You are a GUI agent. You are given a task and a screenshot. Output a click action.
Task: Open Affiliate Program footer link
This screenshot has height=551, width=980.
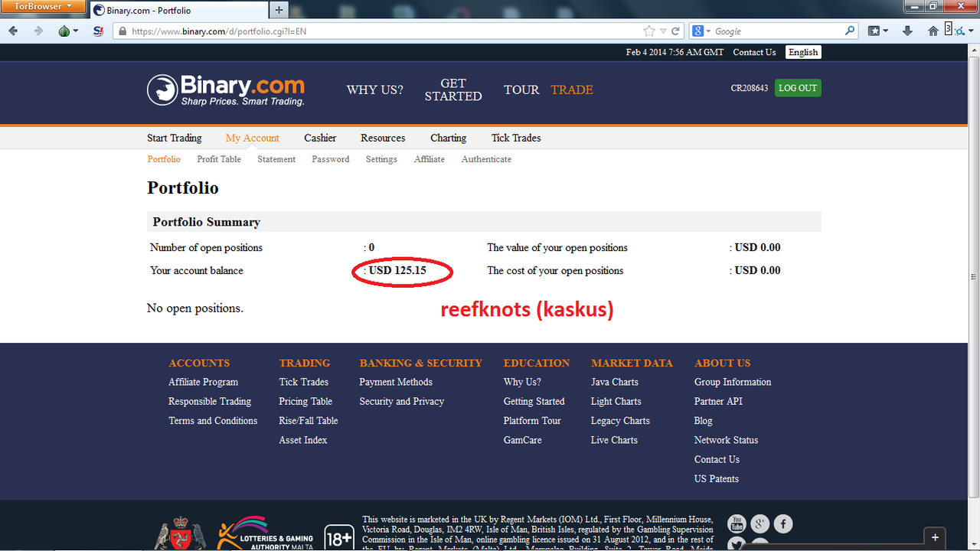[204, 382]
